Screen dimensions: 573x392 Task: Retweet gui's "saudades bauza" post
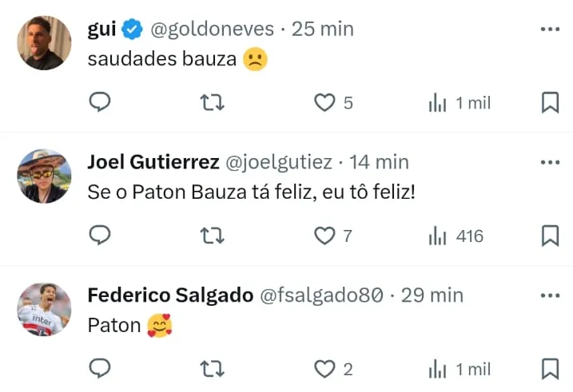212,102
